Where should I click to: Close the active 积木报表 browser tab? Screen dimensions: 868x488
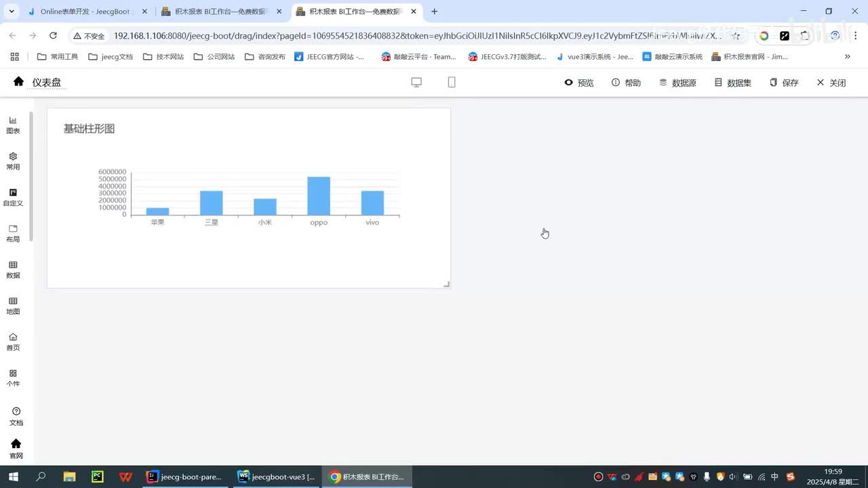(x=414, y=12)
